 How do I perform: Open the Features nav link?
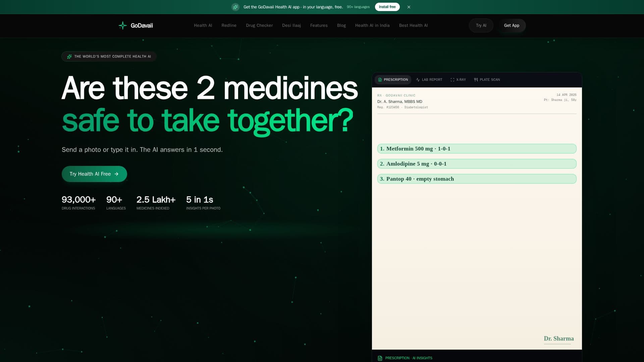click(319, 25)
